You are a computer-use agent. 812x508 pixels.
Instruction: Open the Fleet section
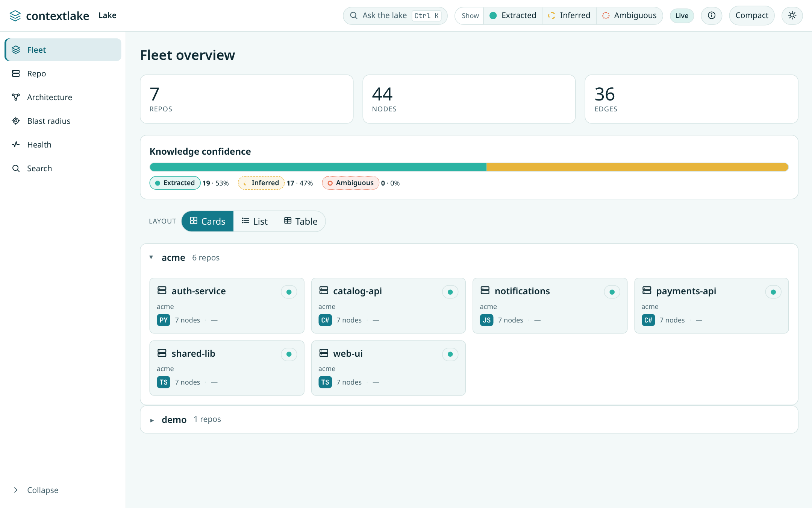[x=63, y=50]
